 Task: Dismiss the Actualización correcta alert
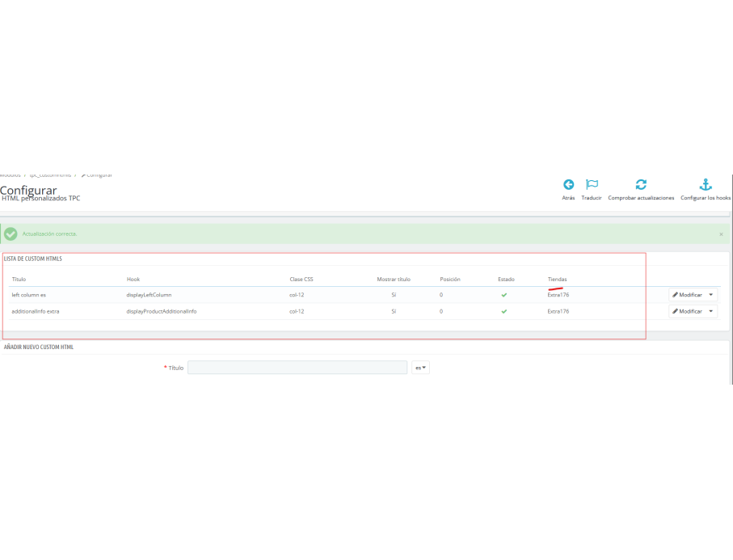point(721,234)
